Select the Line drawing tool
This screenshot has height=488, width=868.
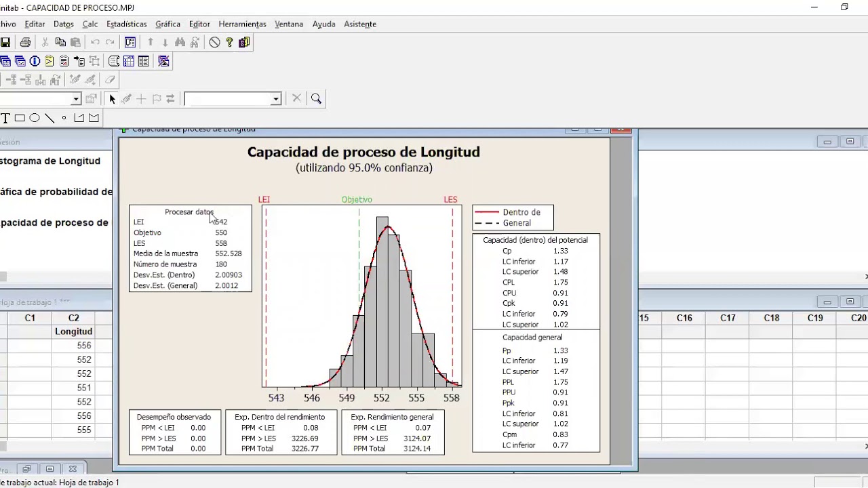tap(50, 118)
